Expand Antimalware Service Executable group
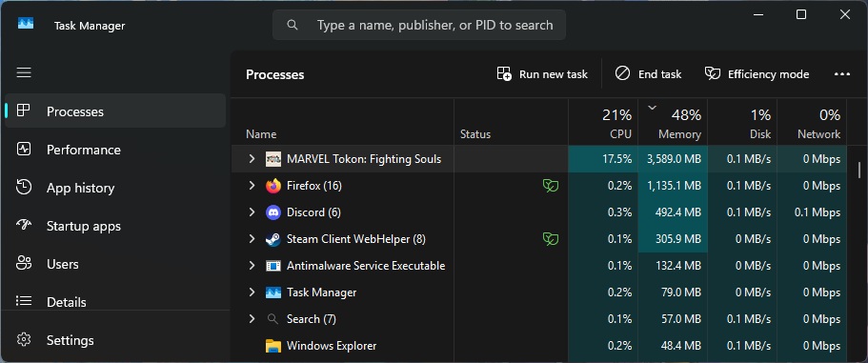Image resolution: width=868 pixels, height=363 pixels. (x=252, y=265)
